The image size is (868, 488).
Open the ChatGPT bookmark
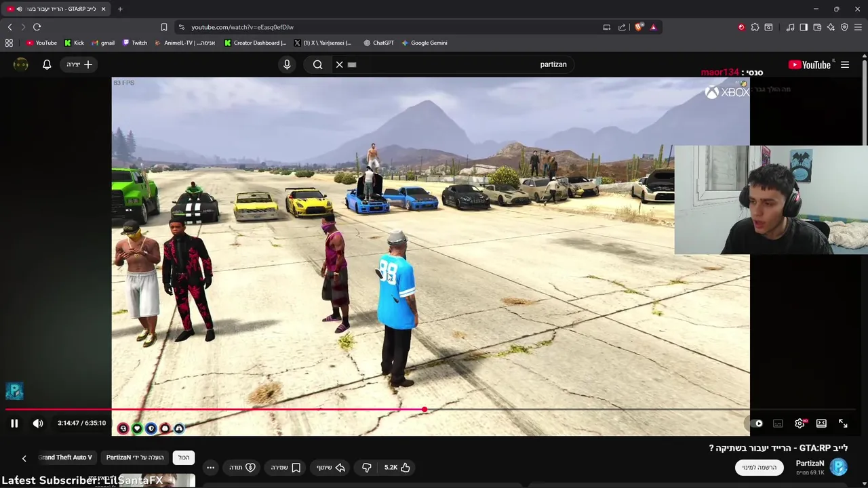pyautogui.click(x=378, y=43)
